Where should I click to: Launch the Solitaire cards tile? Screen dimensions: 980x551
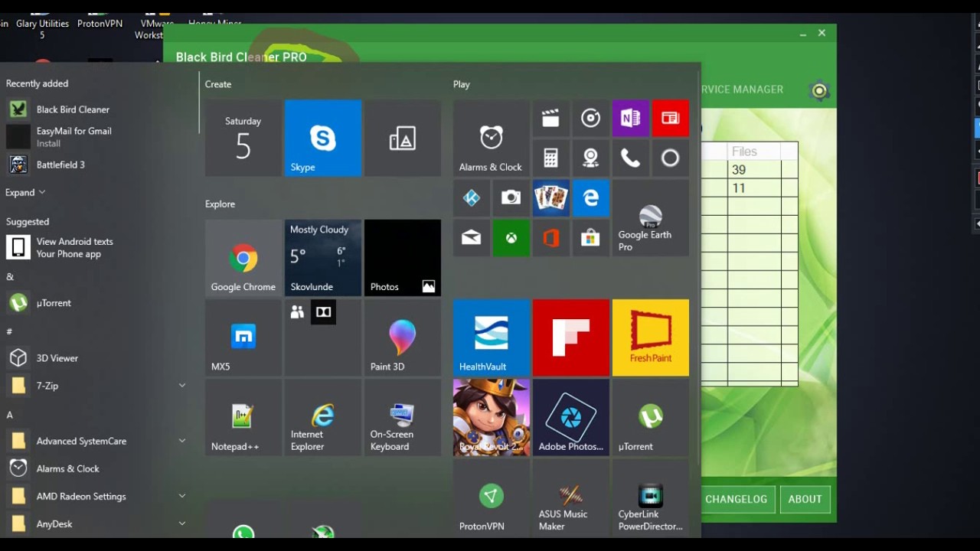pyautogui.click(x=550, y=198)
